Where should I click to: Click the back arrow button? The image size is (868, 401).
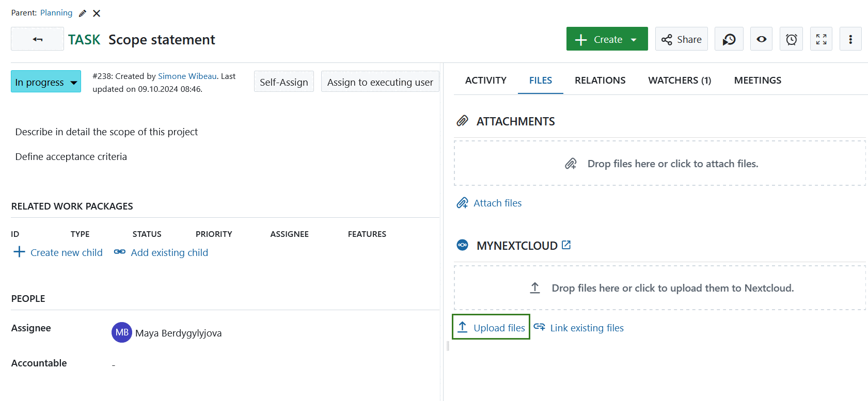37,39
